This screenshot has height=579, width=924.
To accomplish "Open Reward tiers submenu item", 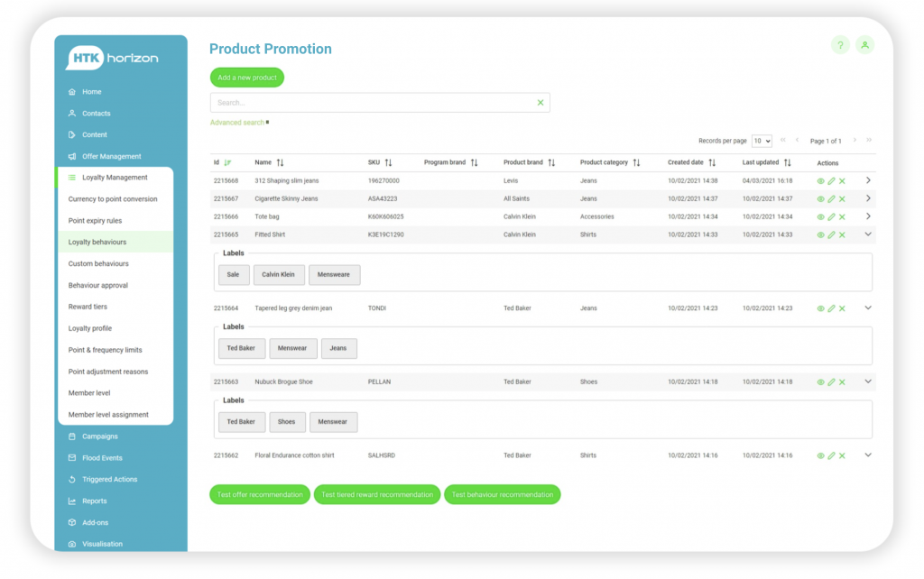I will pyautogui.click(x=88, y=307).
